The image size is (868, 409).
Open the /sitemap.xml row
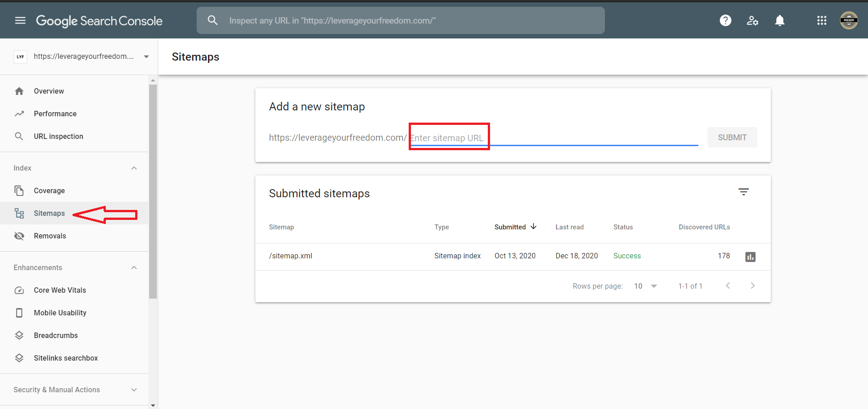click(x=513, y=257)
